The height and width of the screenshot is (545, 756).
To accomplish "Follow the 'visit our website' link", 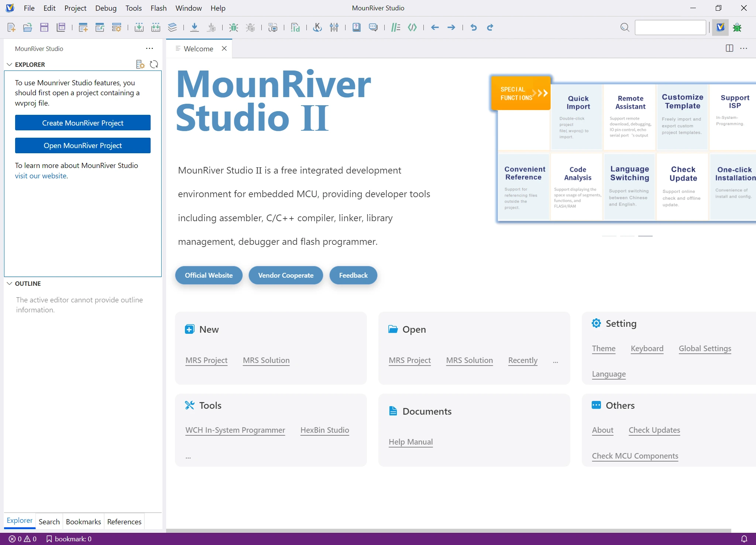I will point(41,176).
